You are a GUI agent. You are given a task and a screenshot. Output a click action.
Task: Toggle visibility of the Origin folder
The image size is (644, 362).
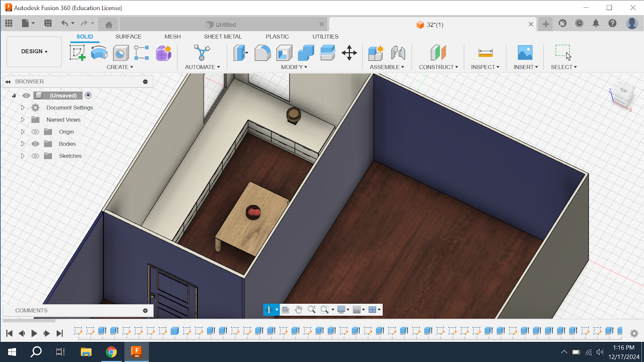coord(35,132)
